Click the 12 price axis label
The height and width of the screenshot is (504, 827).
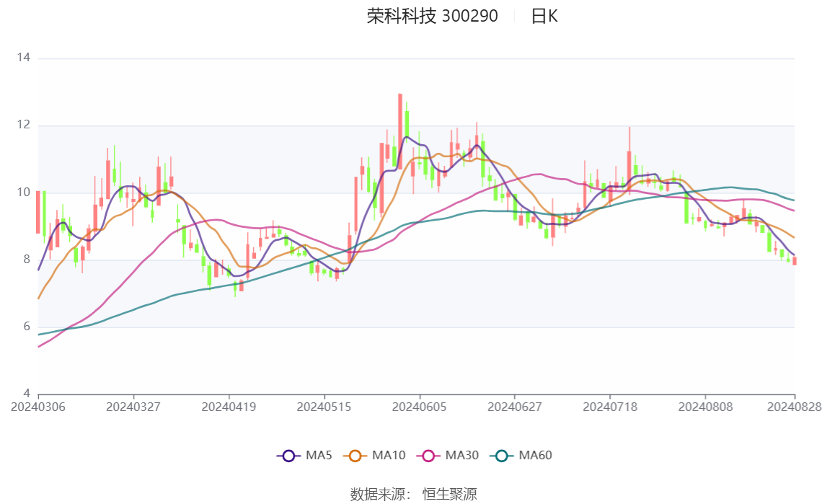coord(23,125)
